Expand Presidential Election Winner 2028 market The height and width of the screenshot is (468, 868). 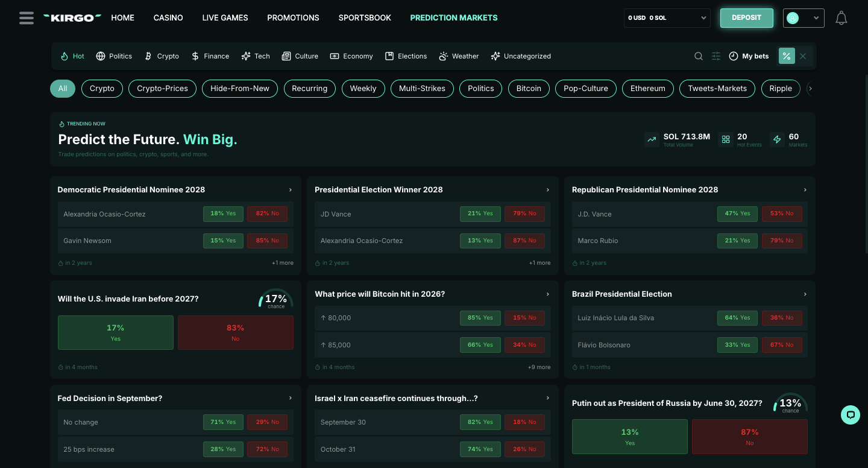548,189
